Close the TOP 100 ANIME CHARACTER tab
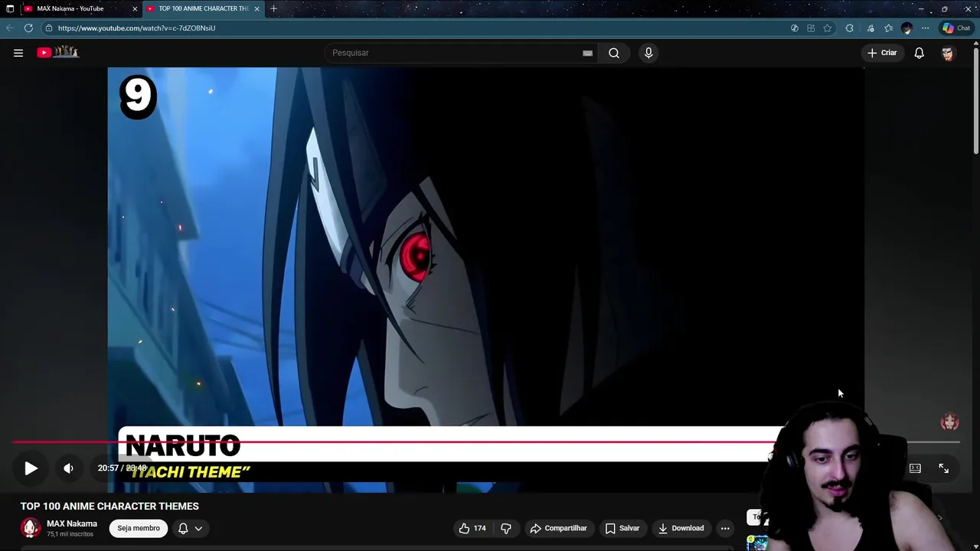This screenshot has width=980, height=551. point(256,8)
